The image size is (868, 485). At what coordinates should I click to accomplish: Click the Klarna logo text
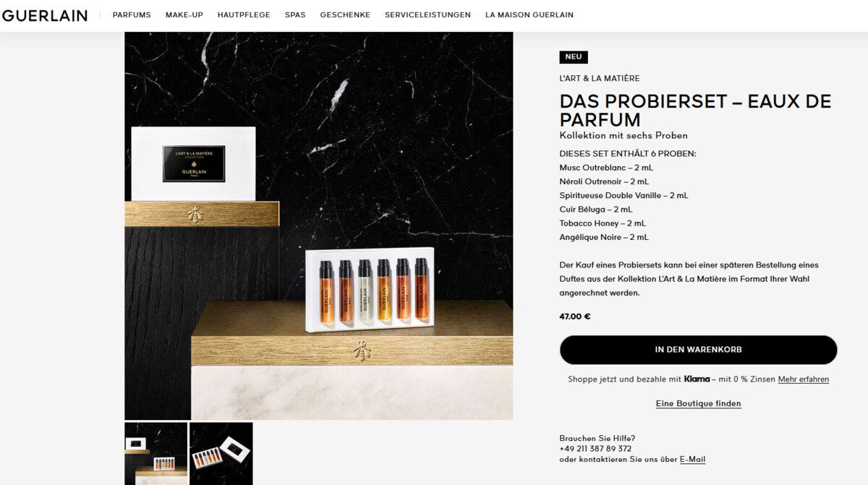click(697, 379)
